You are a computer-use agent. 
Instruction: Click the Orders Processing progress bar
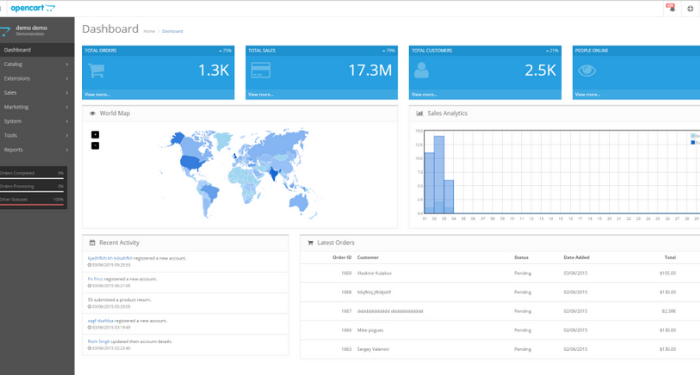click(32, 192)
